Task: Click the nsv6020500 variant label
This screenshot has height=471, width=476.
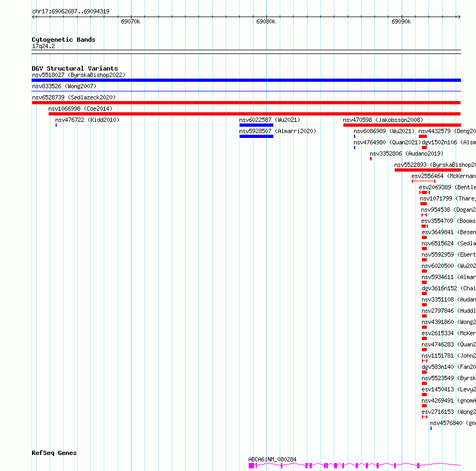Action: (449, 266)
